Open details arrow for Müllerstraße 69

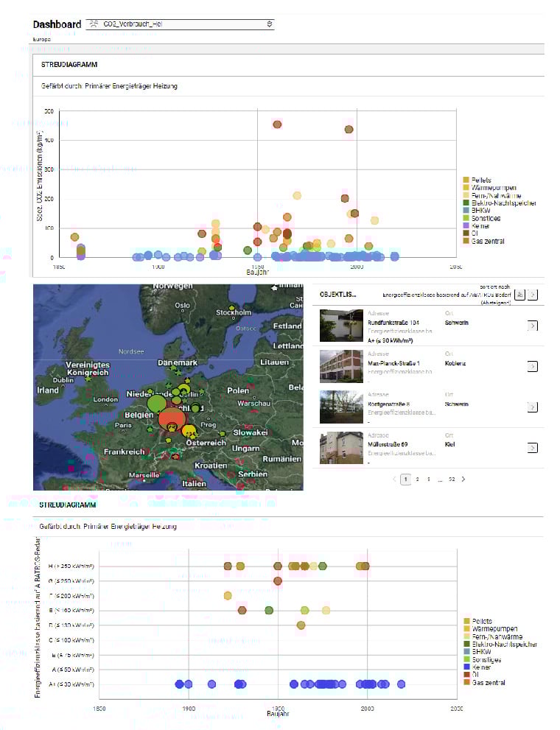(x=533, y=448)
